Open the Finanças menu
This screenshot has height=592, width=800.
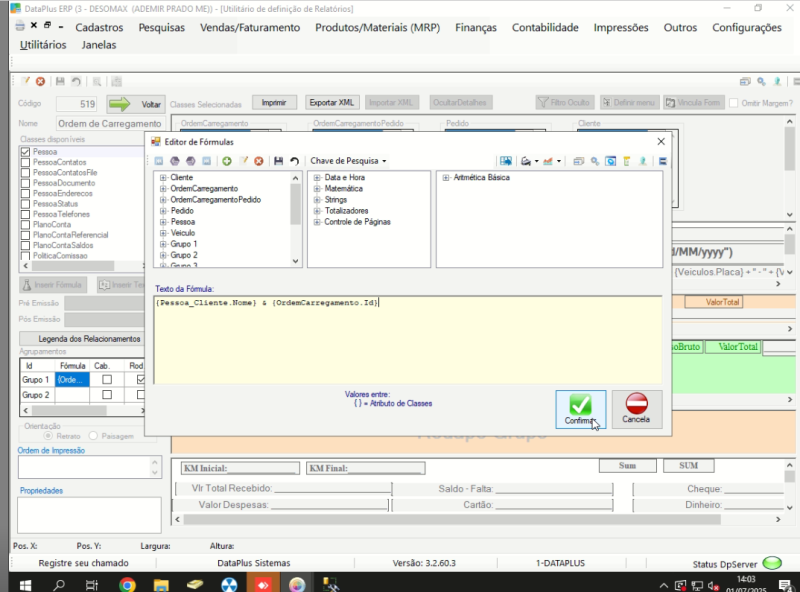(x=476, y=28)
